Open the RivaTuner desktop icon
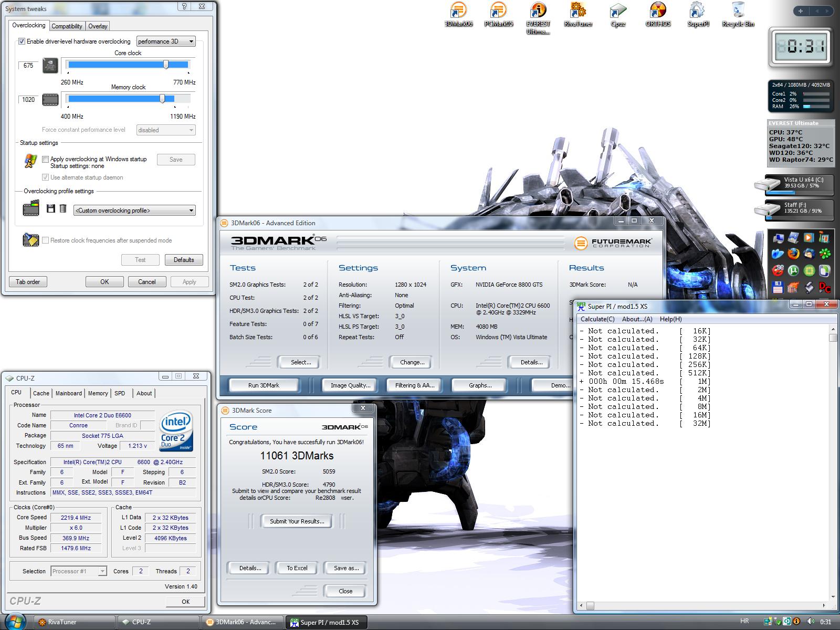Viewport: 840px width, 630px height. 578,15
